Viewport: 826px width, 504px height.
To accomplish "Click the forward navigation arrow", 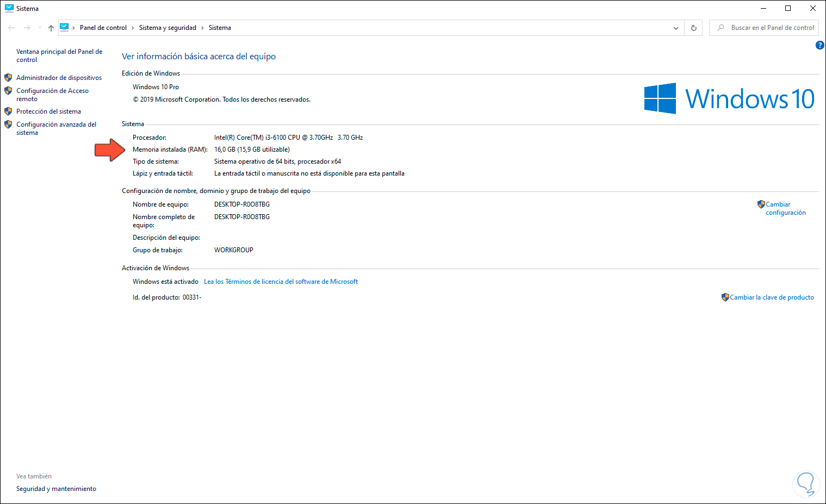I will coord(27,28).
